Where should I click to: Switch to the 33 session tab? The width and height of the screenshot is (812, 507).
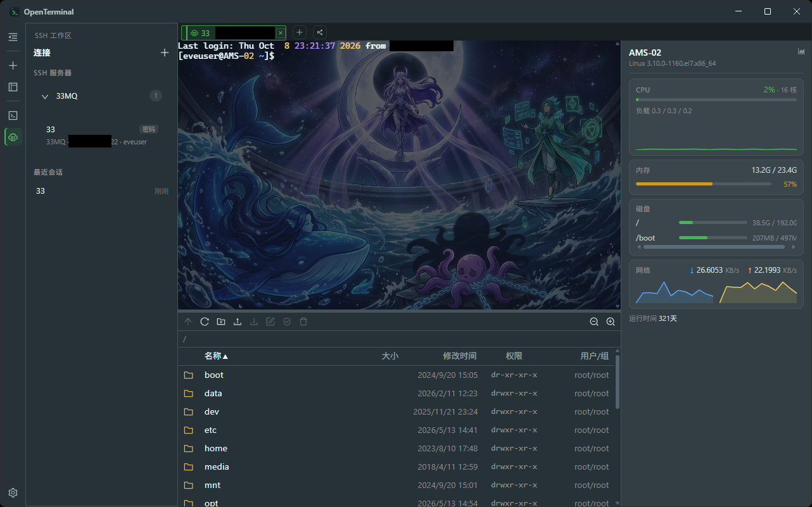pos(234,32)
